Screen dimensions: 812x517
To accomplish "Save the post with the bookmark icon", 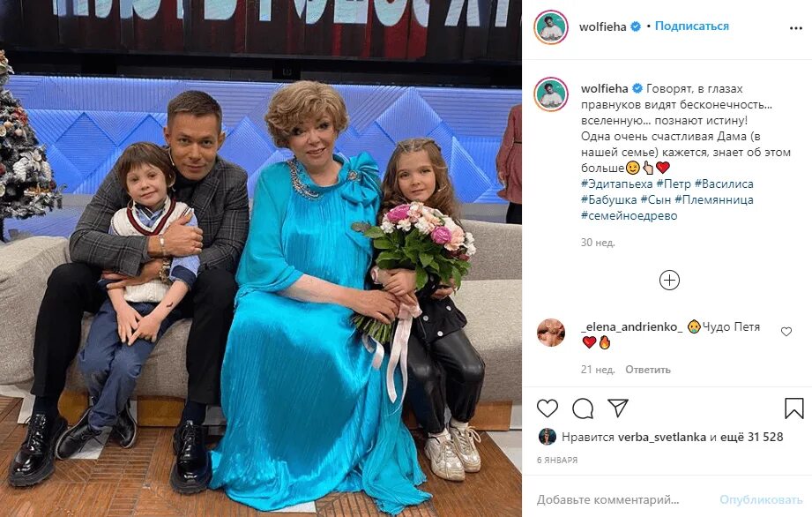I will [793, 408].
